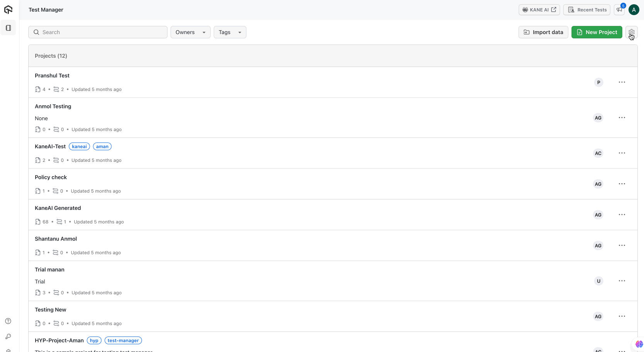
Task: Open three-dot menu for Trial manan
Action: 622,281
